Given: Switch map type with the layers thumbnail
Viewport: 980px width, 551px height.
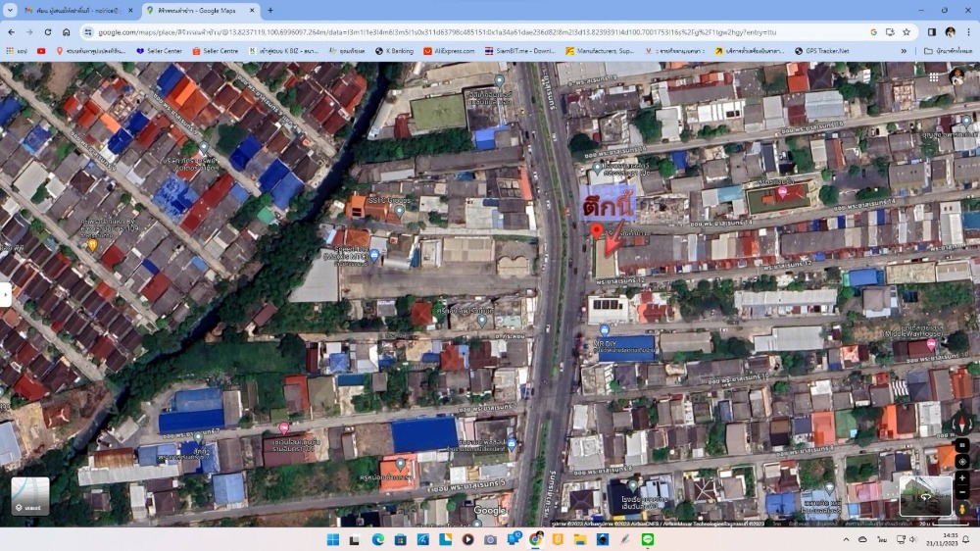Looking at the screenshot, I should tap(30, 496).
